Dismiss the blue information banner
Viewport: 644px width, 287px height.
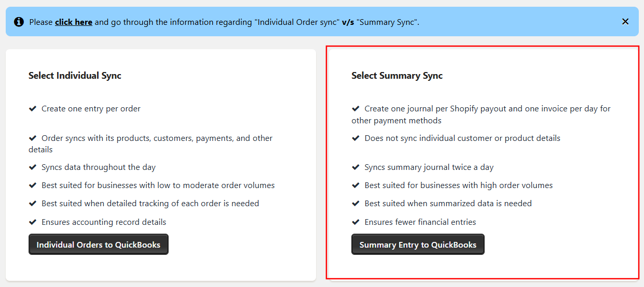coord(625,22)
